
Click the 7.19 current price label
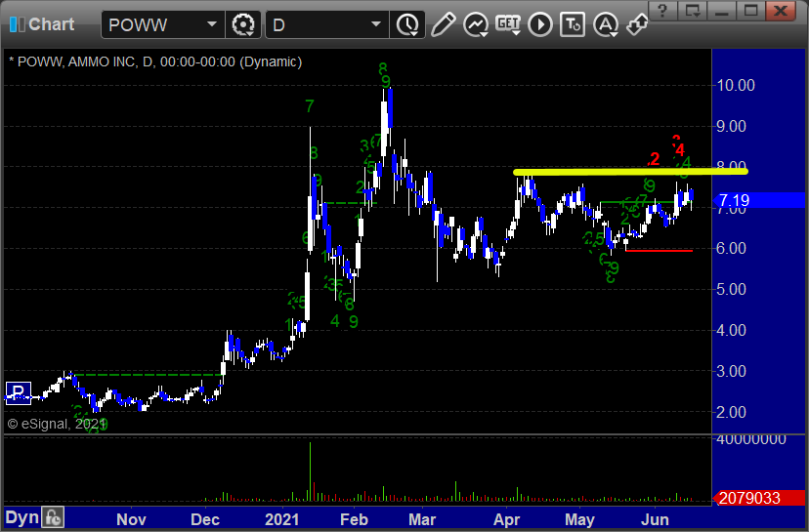click(758, 200)
